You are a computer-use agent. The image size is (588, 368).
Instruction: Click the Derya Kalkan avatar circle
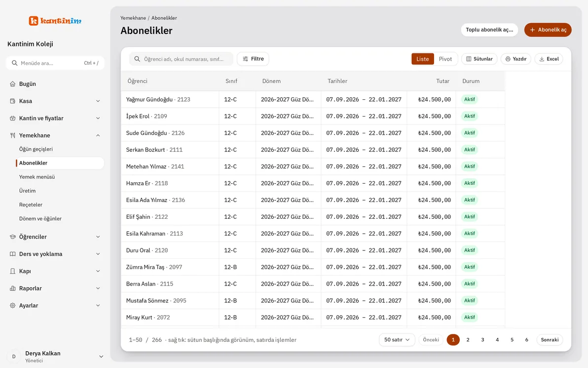[x=14, y=357]
